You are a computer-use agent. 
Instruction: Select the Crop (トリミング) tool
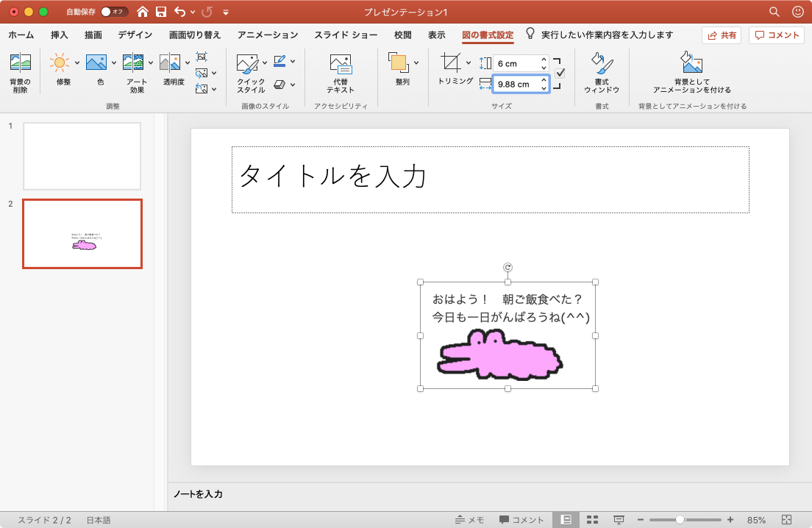tap(450, 64)
